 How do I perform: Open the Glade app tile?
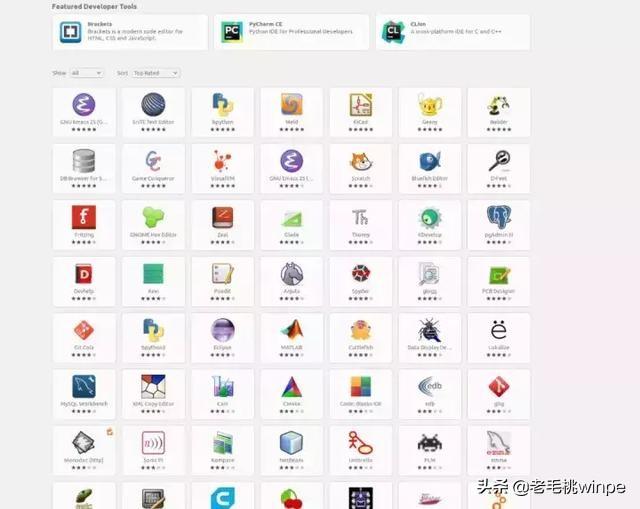tap(291, 224)
